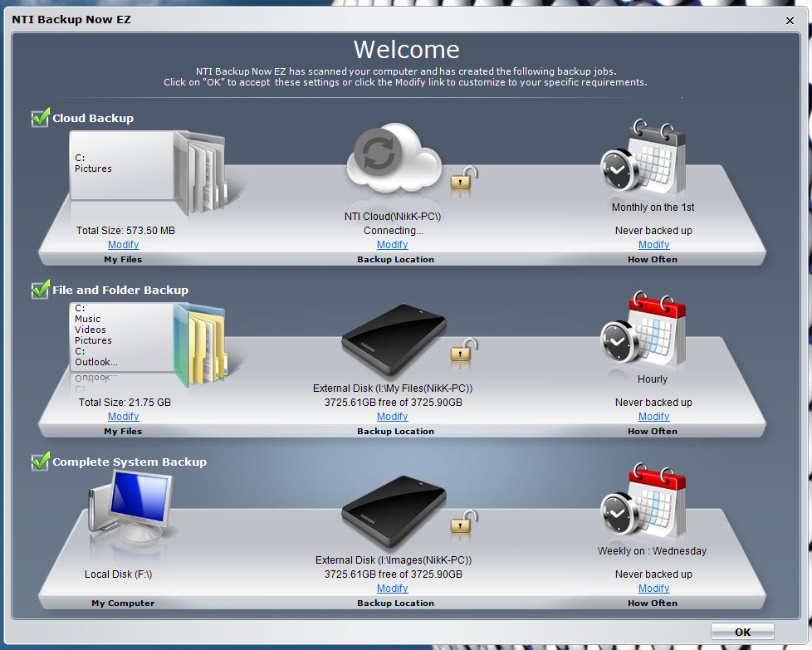Click the external disk icon for My Files location
The height and width of the screenshot is (650, 812).
pos(394,340)
